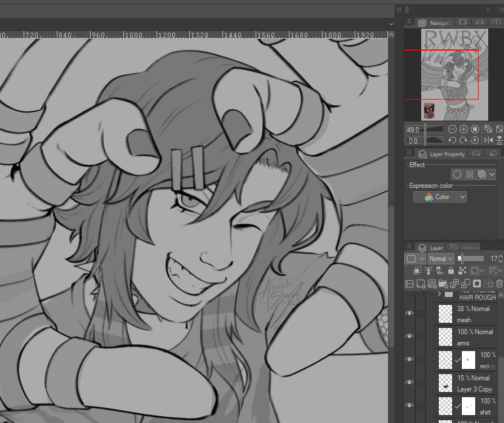Image resolution: width=504 pixels, height=423 pixels.
Task: Hide the neck layer with mask
Action: pos(409,359)
